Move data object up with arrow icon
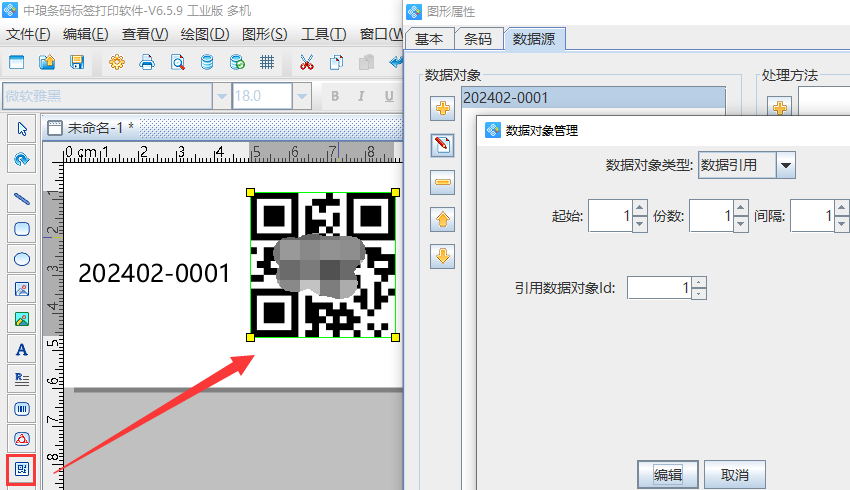850x490 pixels. [x=443, y=219]
